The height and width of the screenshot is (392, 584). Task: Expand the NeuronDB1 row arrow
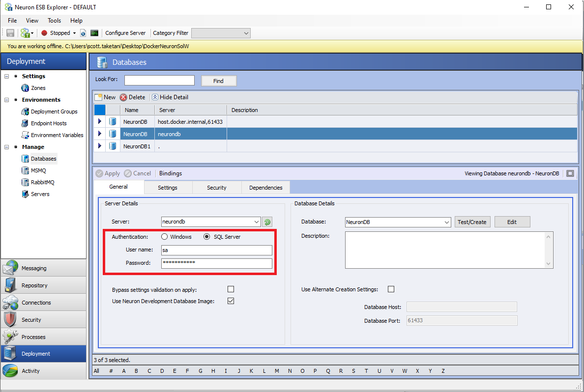coord(100,146)
